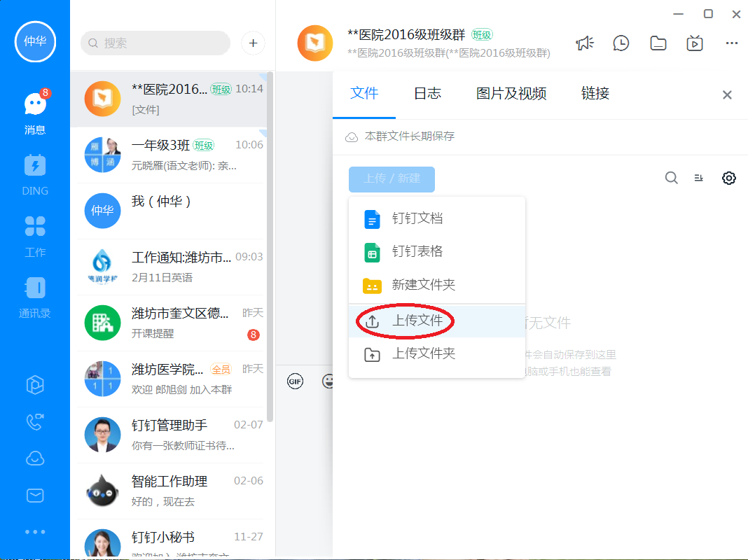The height and width of the screenshot is (560, 748).
Task: Open the chat history clock icon
Action: (x=621, y=43)
